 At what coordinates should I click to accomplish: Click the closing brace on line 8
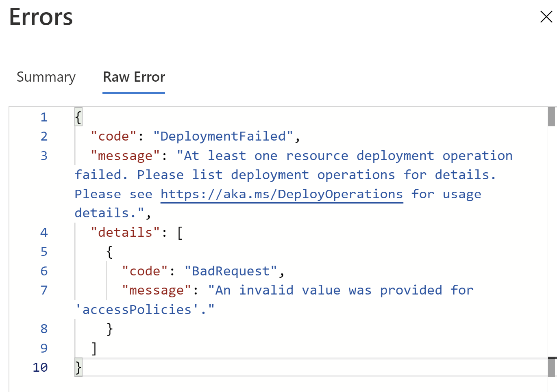(x=109, y=329)
